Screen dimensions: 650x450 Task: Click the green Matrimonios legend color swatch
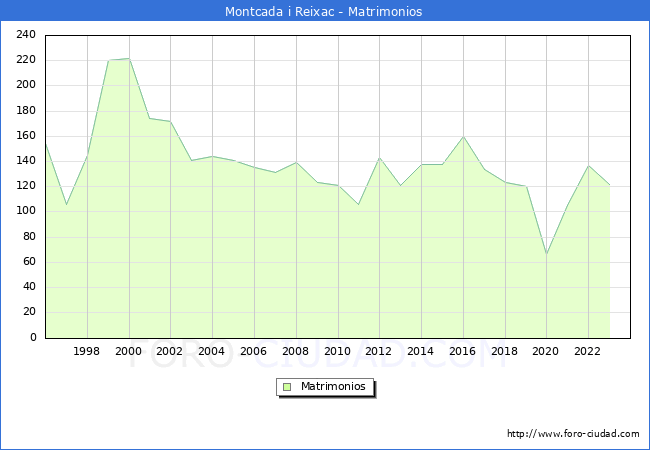point(287,386)
